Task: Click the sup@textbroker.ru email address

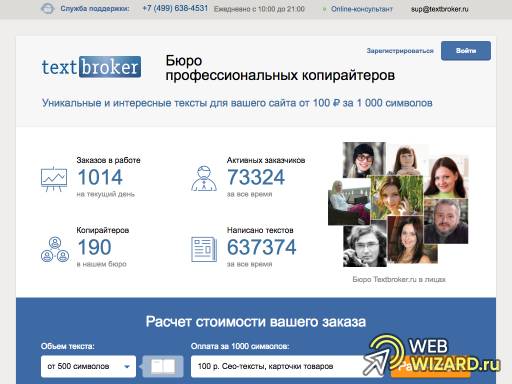Action: [x=440, y=9]
